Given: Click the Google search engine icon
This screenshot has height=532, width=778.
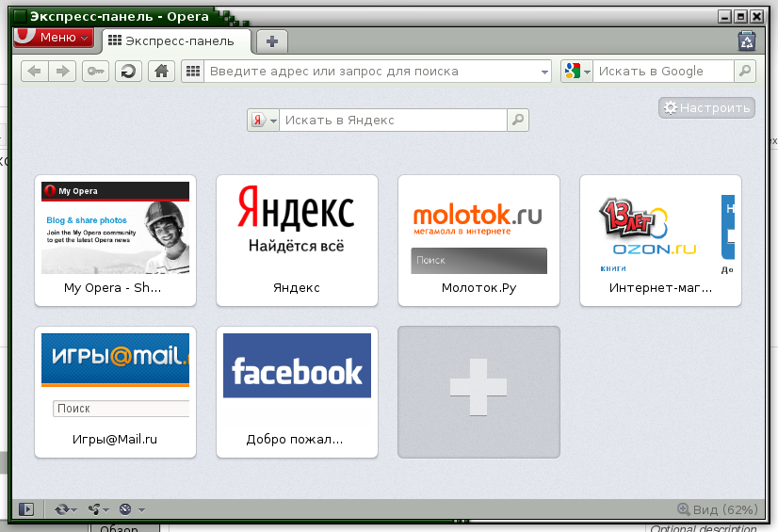Looking at the screenshot, I should [573, 72].
